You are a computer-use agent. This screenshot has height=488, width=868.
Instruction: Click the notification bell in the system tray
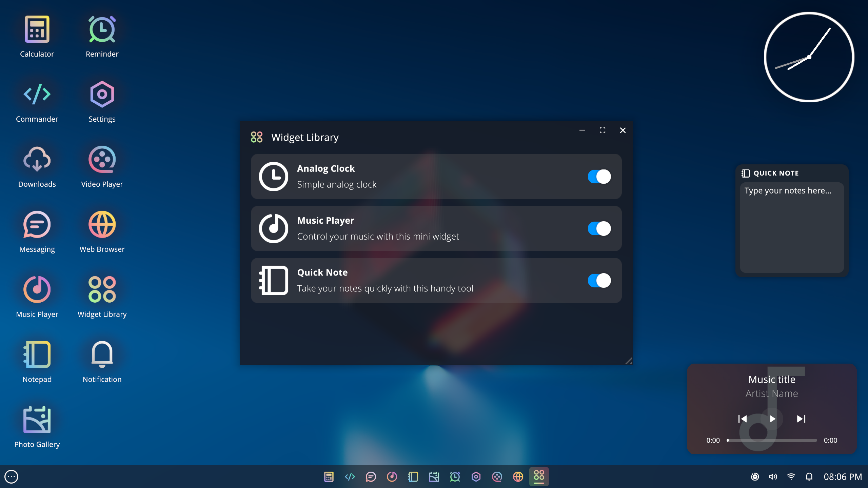(x=809, y=477)
